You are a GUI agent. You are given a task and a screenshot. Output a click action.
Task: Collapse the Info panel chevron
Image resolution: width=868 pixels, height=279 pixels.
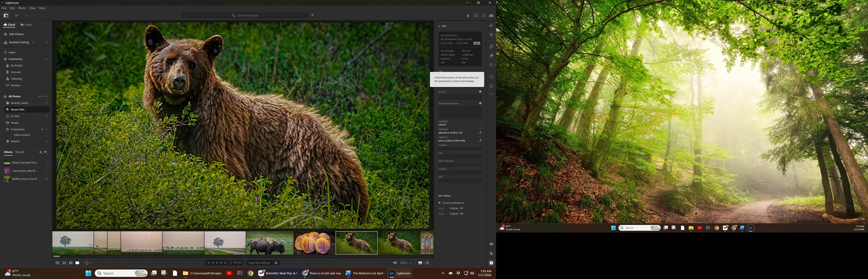(x=439, y=26)
